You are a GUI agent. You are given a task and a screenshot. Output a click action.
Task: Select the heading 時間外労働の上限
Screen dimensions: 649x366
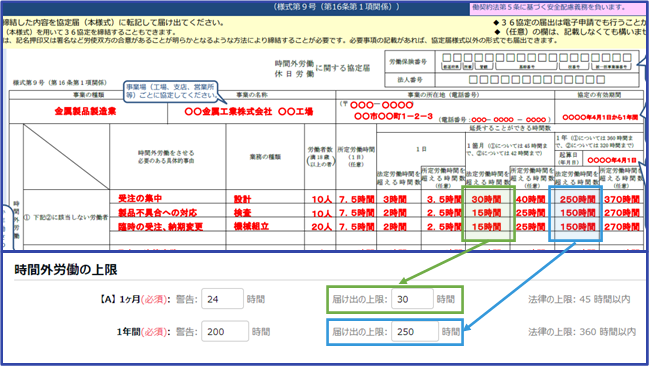click(x=66, y=270)
